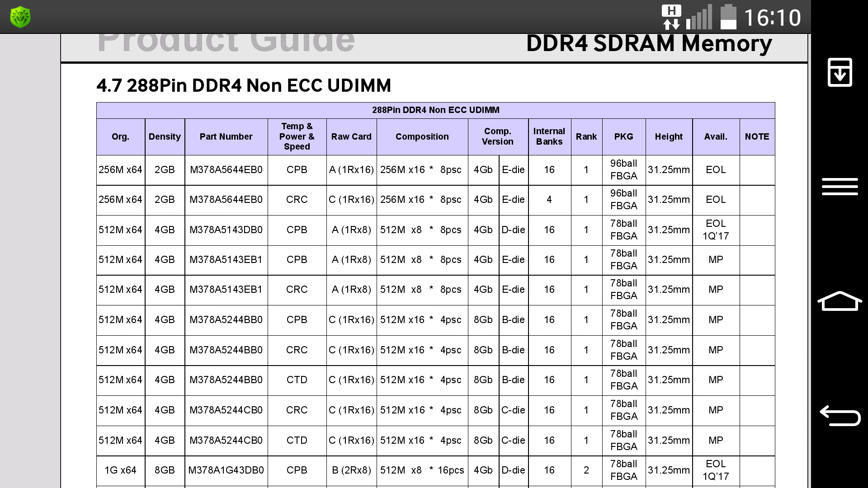Open the hamburger menu button
This screenshot has height=488, width=868.
[x=840, y=187]
